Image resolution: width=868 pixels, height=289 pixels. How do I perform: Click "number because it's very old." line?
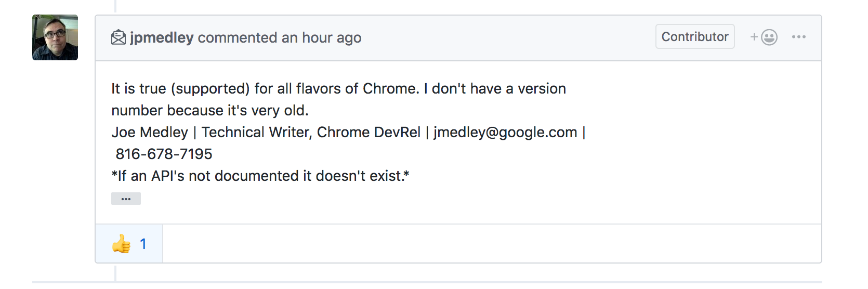[210, 111]
